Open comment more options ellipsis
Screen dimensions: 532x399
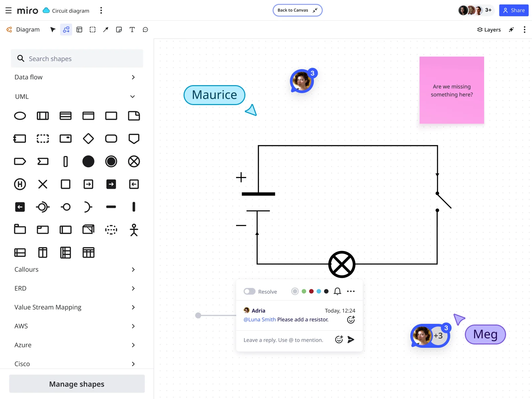351,292
